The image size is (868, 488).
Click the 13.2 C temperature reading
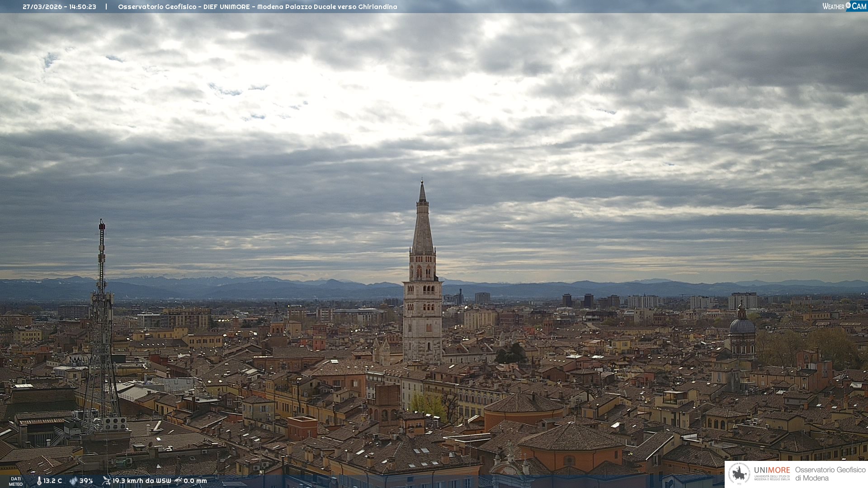(53, 481)
